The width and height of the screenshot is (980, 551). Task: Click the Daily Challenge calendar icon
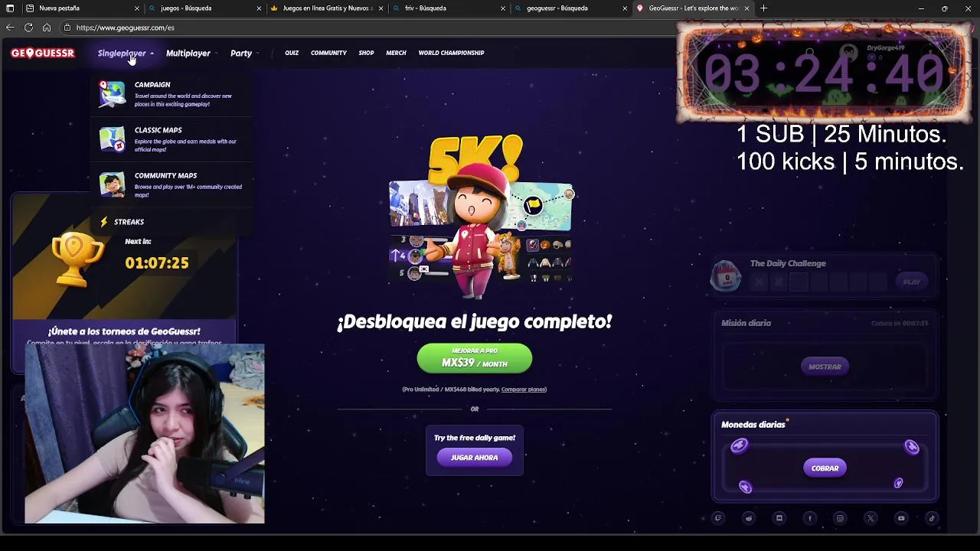[726, 275]
